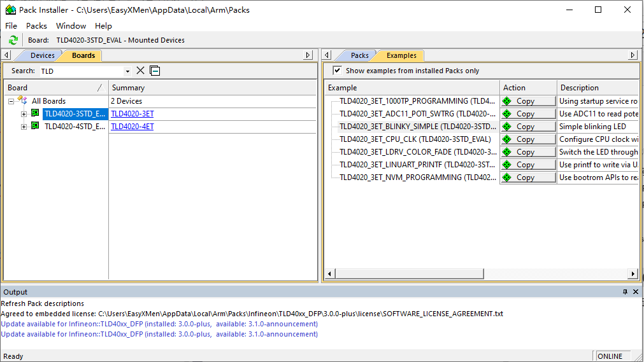
Task: Select the All Boards tree item
Action: 48,101
